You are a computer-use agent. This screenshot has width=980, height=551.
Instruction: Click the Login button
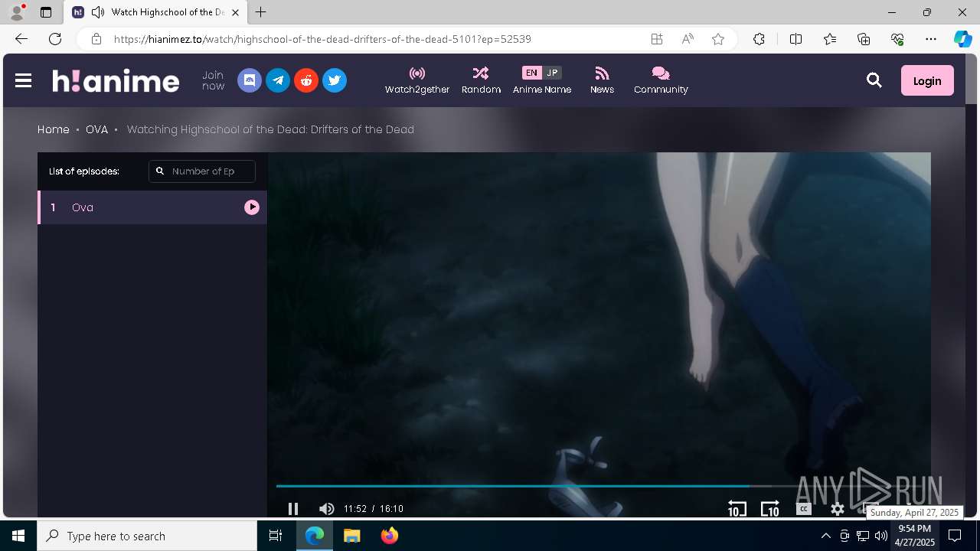pos(927,80)
